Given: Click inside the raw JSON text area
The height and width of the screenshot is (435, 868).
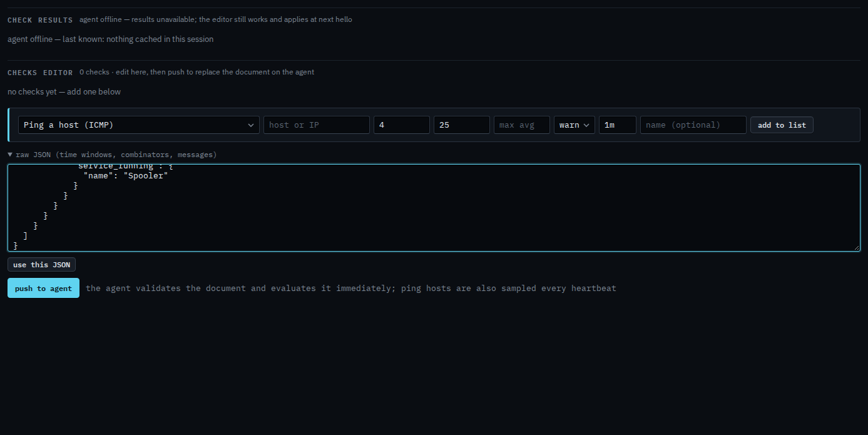Looking at the screenshot, I should click(x=434, y=208).
